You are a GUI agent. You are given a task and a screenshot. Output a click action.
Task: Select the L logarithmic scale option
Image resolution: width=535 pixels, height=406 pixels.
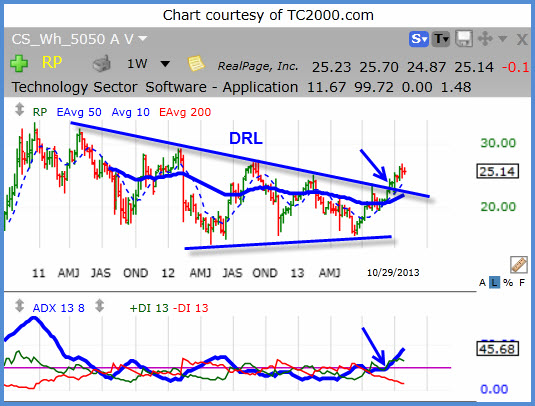pos(494,282)
